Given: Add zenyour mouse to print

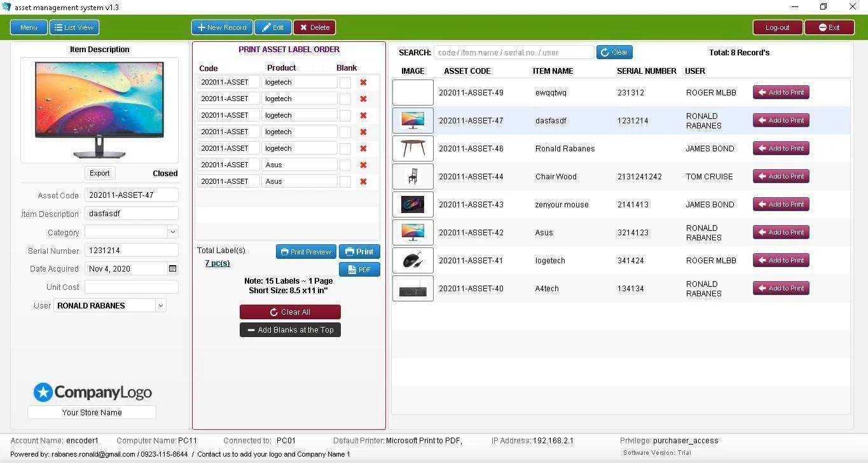Looking at the screenshot, I should coord(781,204).
